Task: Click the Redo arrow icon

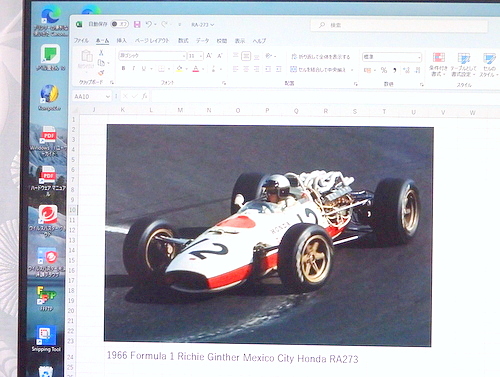Action: click(x=164, y=24)
